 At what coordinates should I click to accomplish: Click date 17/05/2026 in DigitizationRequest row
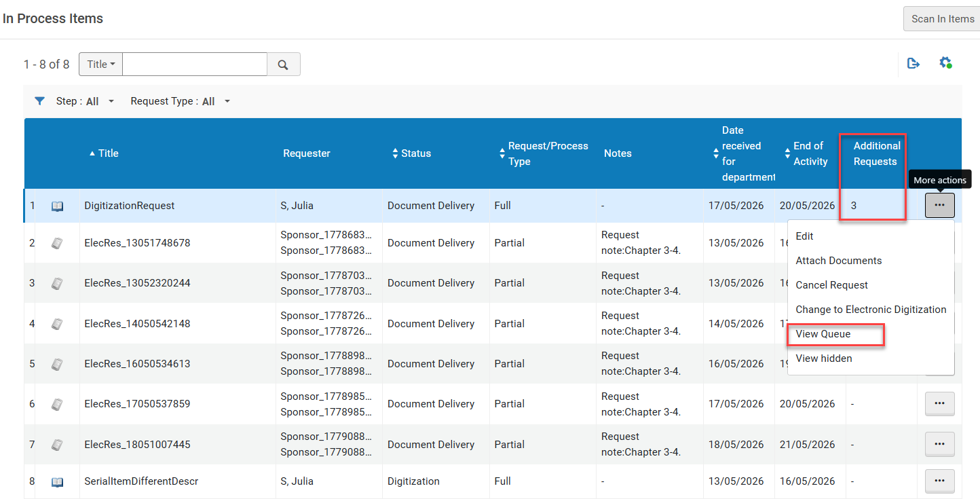tap(736, 206)
